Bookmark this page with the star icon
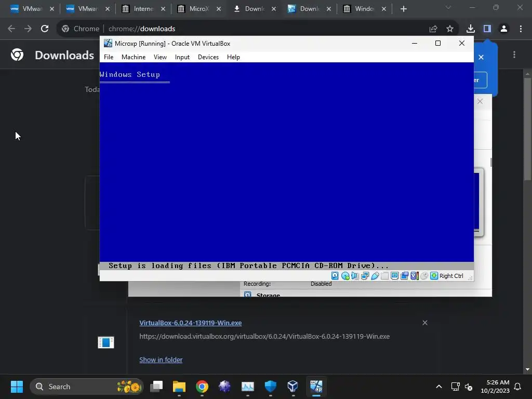Screen dimensions: 532x399 450,29
